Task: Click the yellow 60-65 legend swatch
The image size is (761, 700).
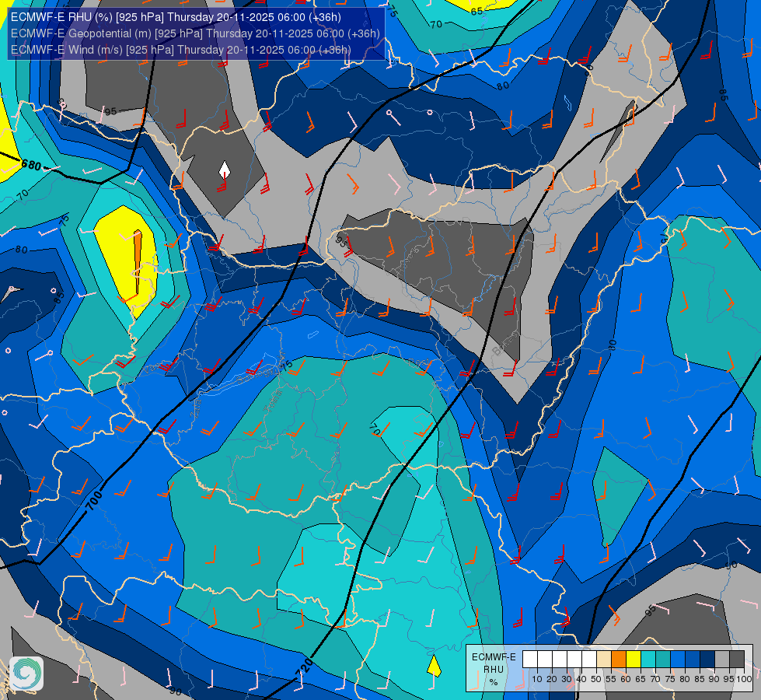Action: click(x=634, y=660)
